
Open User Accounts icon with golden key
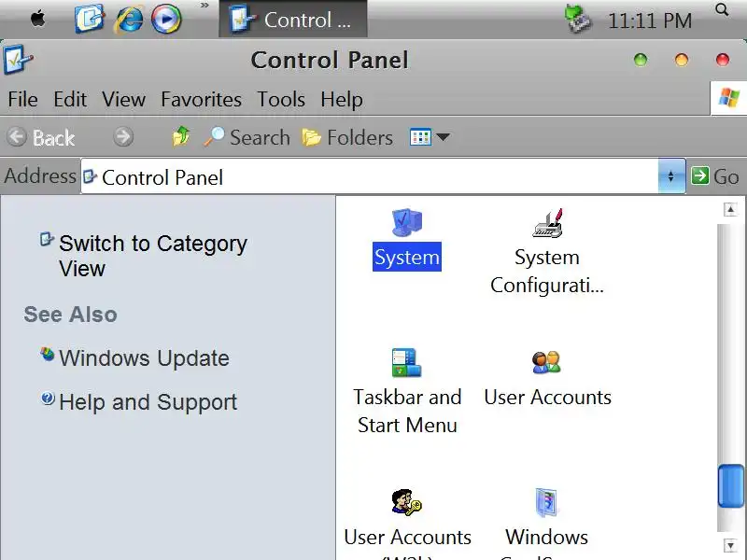[406, 502]
